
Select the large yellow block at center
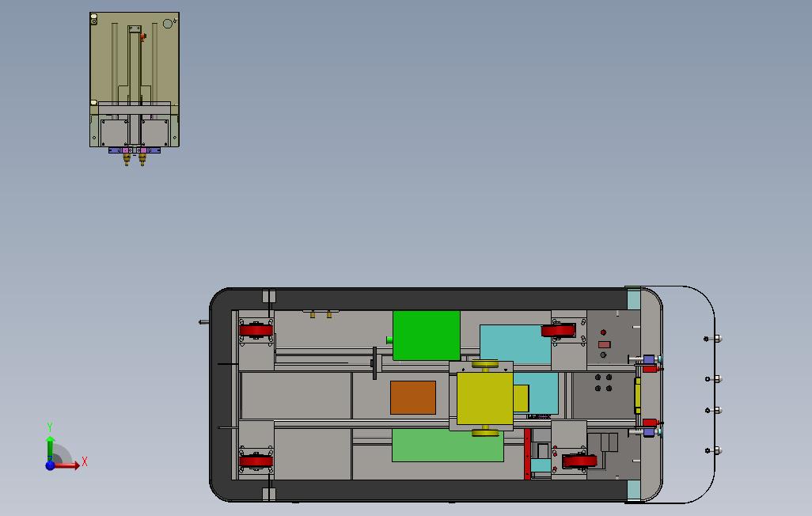(484, 398)
